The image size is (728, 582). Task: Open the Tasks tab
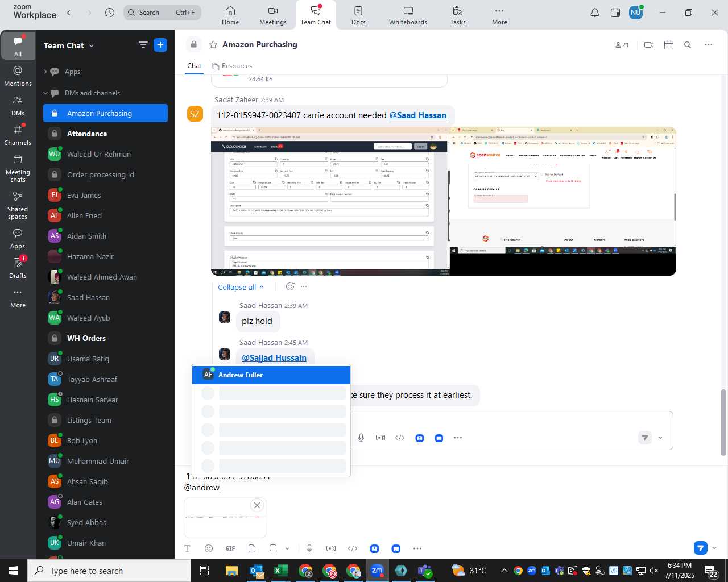pyautogui.click(x=458, y=15)
